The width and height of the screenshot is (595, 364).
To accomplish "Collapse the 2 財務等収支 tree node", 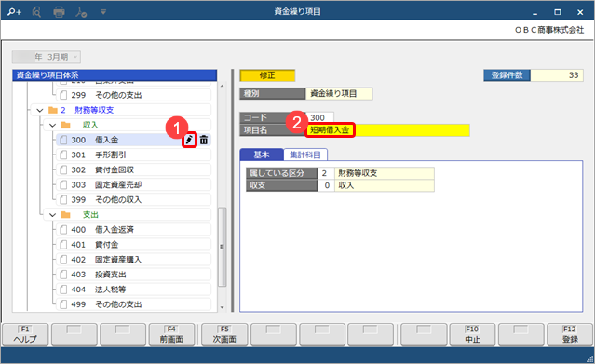I will pos(40,110).
